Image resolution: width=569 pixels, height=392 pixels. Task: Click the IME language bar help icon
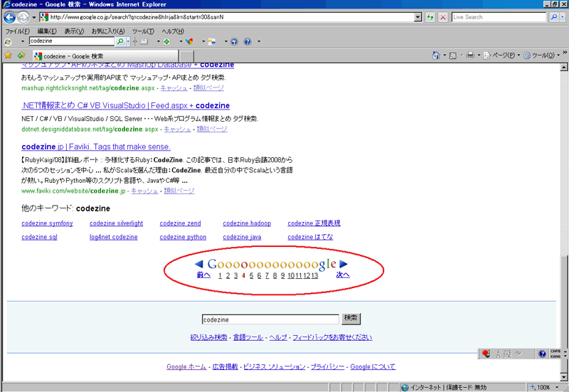pos(542,353)
